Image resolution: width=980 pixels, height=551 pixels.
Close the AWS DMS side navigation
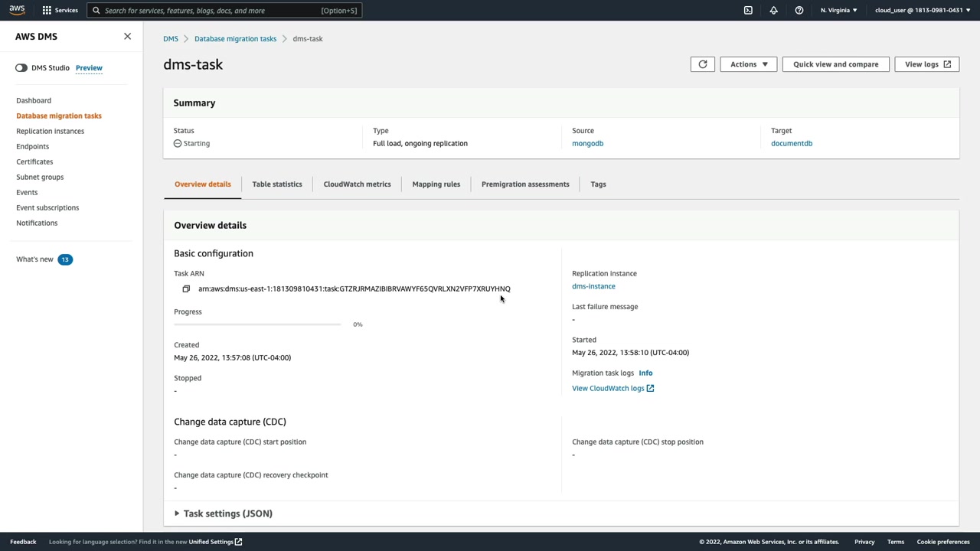point(127,36)
